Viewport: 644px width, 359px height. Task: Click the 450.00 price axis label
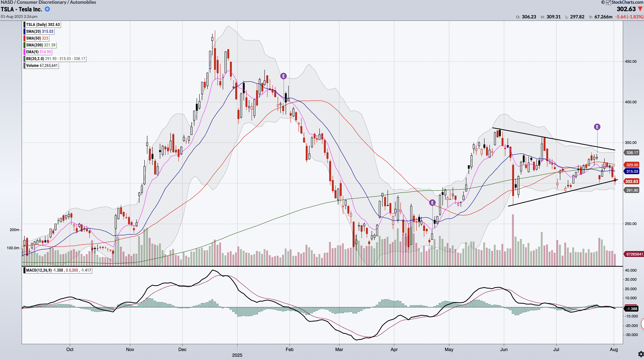tap(631, 62)
